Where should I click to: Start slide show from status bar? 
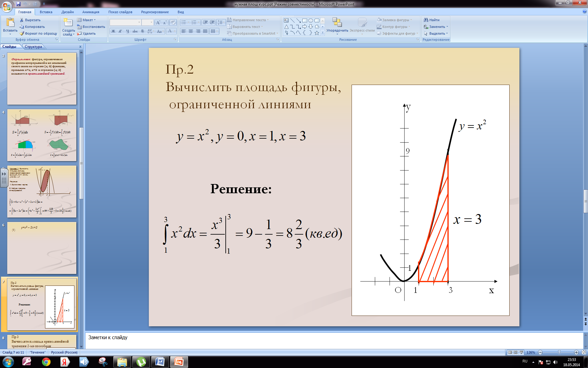(522, 352)
